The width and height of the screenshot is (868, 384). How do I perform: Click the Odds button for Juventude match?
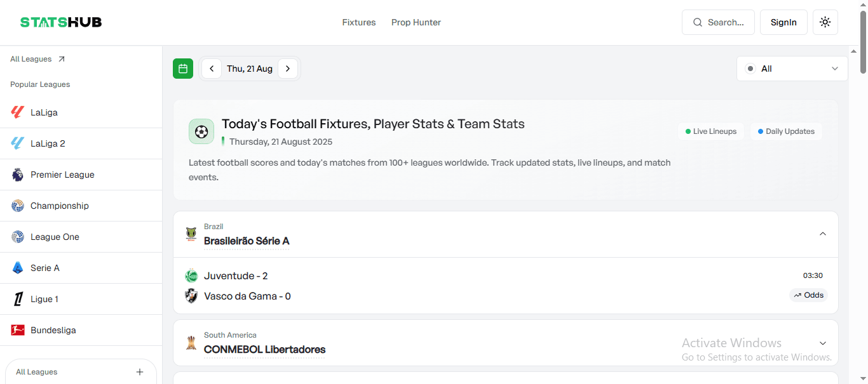(808, 295)
